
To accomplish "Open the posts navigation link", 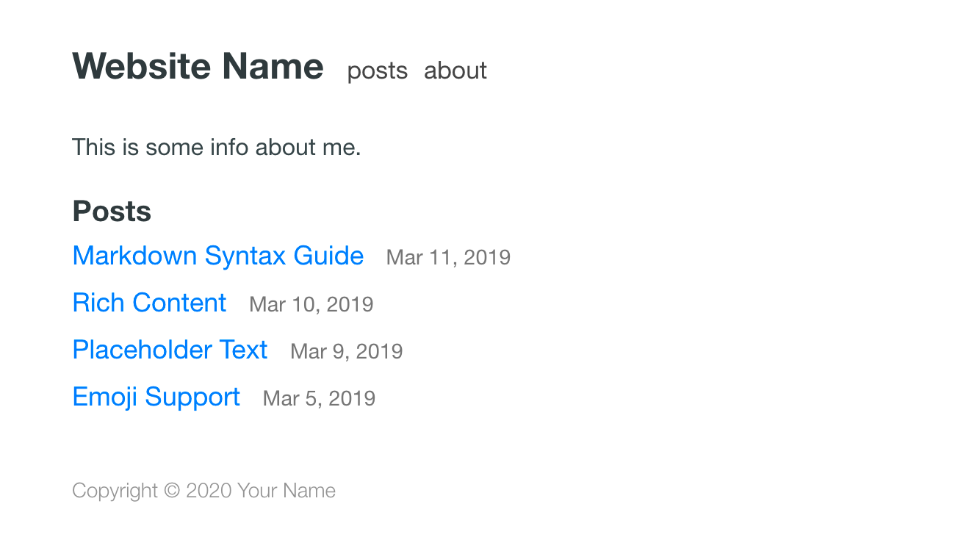I will coord(377,71).
